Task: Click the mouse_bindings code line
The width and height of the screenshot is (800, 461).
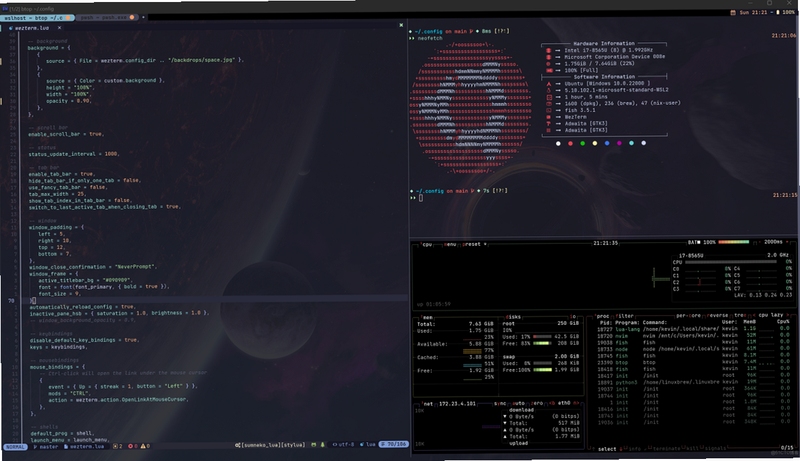Action: tap(57, 367)
